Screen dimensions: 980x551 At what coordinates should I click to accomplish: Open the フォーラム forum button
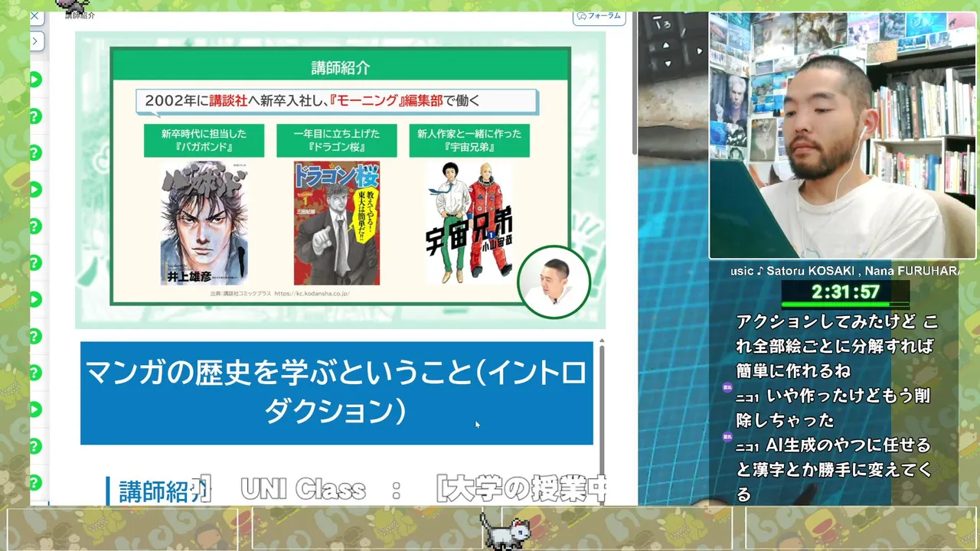coord(599,16)
